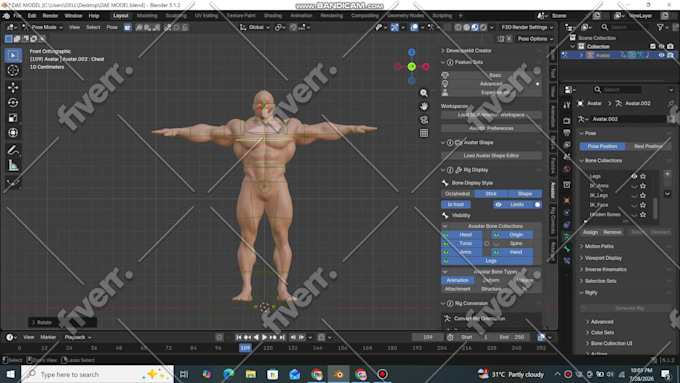The width and height of the screenshot is (680, 383).
Task: Select the Measure tool
Action: coord(13,165)
